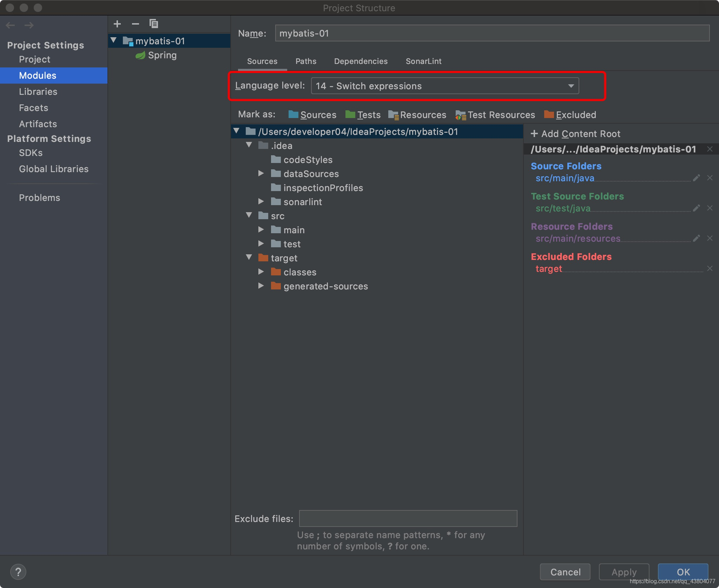
Task: Expand the src tree folder
Action: pyautogui.click(x=249, y=215)
